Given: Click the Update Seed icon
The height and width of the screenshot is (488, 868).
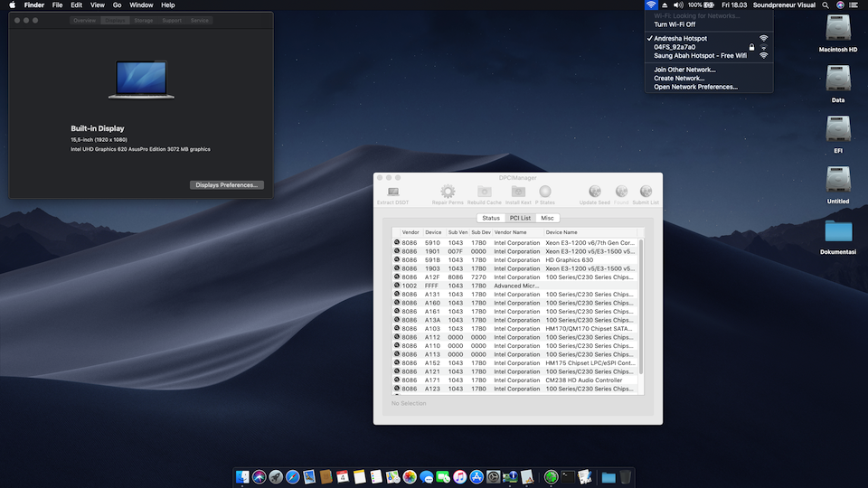Looking at the screenshot, I should point(594,192).
